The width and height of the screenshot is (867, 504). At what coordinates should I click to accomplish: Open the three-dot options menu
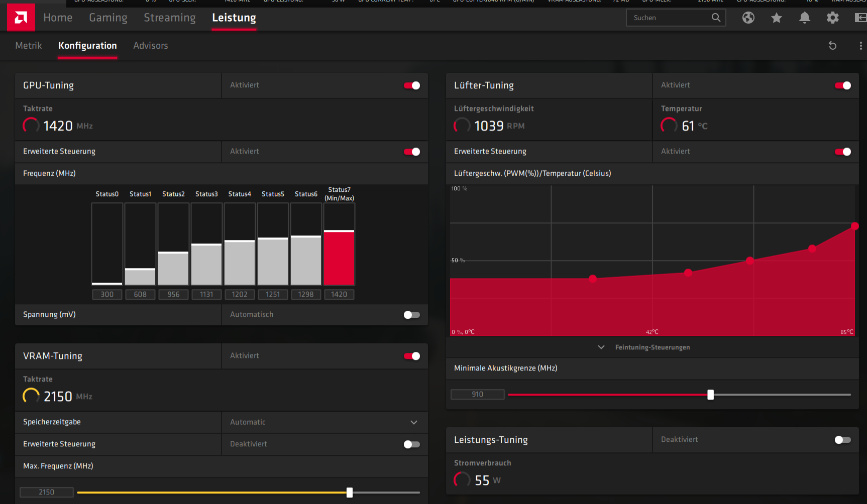[860, 46]
